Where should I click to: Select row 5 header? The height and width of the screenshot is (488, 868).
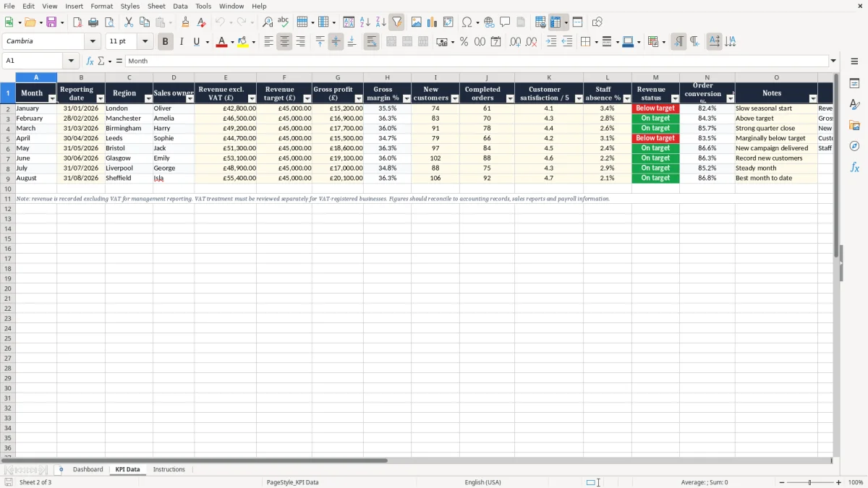point(7,138)
